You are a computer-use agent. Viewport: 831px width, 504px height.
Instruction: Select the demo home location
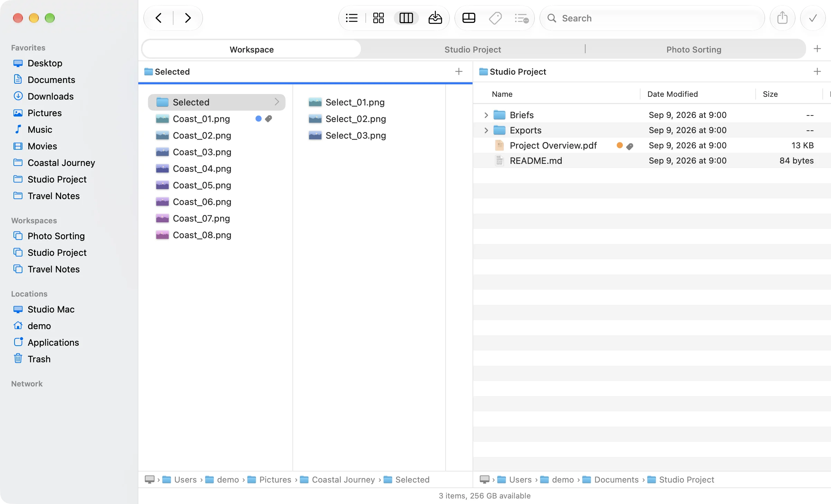coord(39,326)
